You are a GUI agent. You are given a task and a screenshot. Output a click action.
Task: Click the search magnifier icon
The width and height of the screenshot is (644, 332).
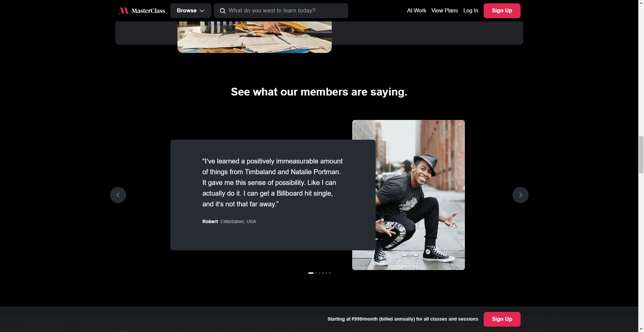(222, 11)
